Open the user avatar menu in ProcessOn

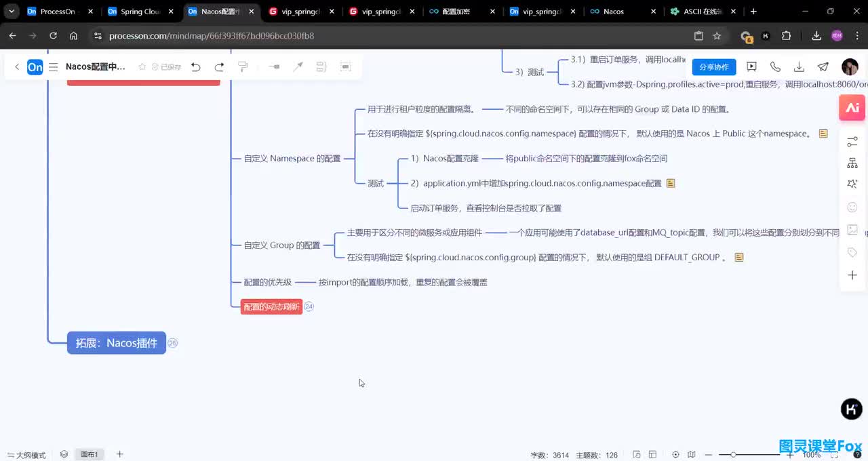850,66
